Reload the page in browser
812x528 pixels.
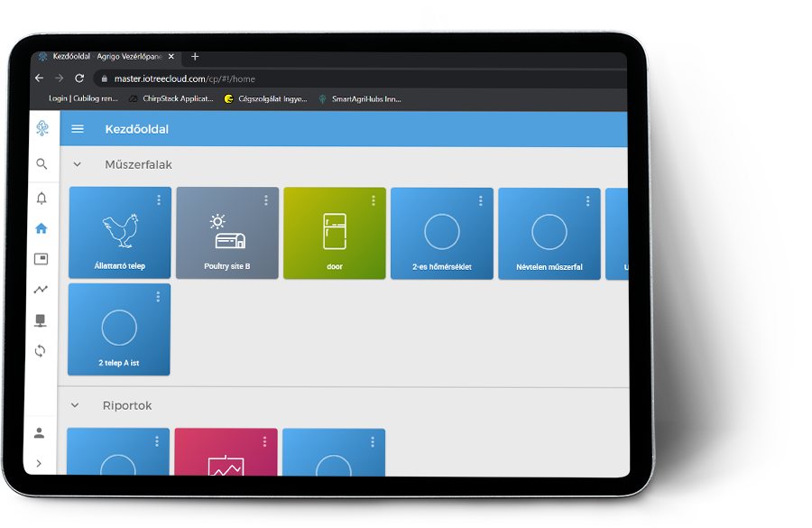tap(79, 79)
